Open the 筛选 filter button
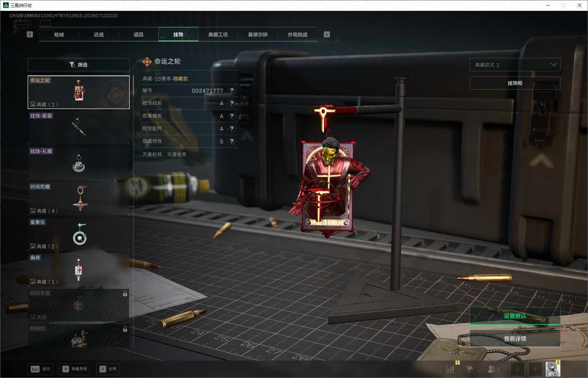Screen dimensions: 588x378 pyautogui.click(x=79, y=65)
